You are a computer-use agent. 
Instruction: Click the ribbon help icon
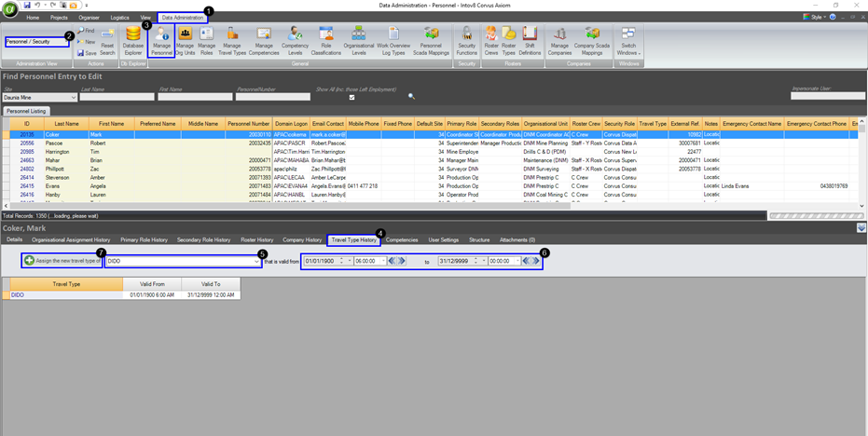pyautogui.click(x=834, y=17)
